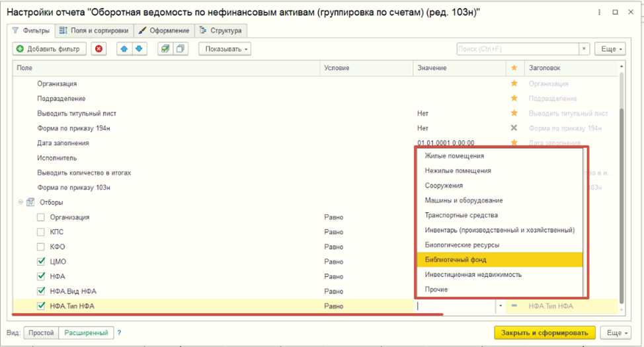Open the Поля и сортировки tab
Viewport: 644px width, 347px height.
pyautogui.click(x=94, y=30)
